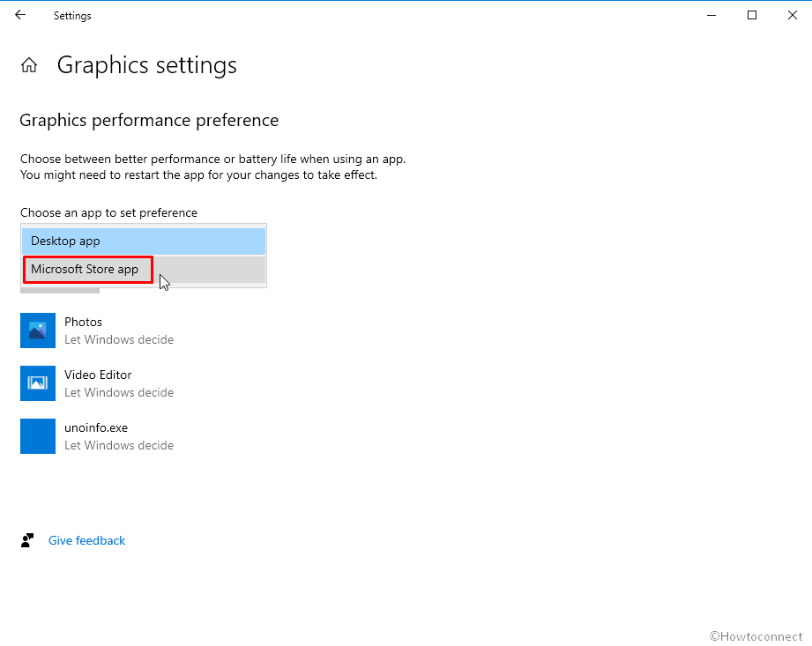Click the Video Editor app icon

click(38, 383)
